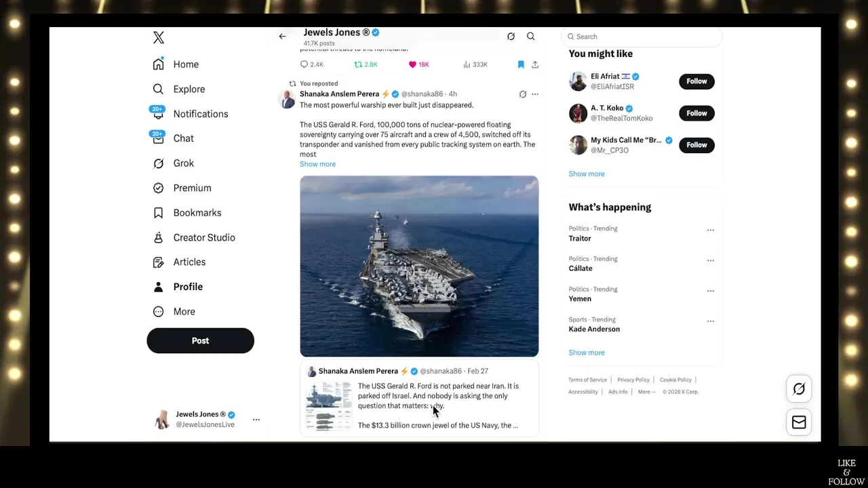The image size is (868, 488).
Task: Open Privacy Policy link
Action: (x=633, y=380)
